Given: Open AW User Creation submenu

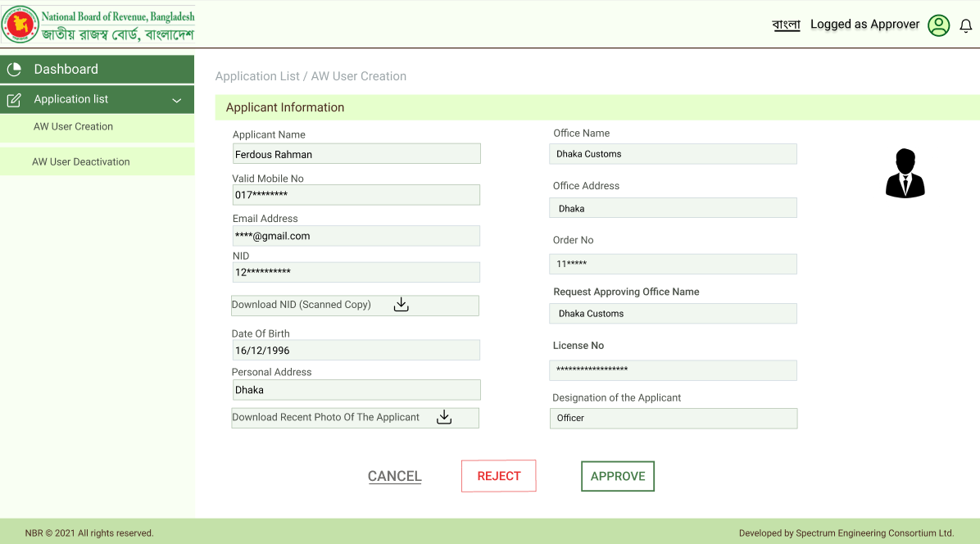Looking at the screenshot, I should [x=97, y=127].
